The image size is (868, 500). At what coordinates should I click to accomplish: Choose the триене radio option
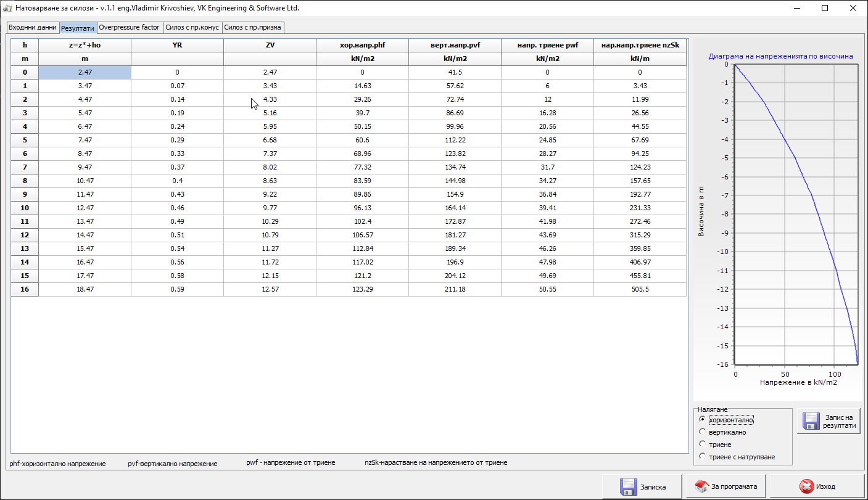pyautogui.click(x=702, y=445)
